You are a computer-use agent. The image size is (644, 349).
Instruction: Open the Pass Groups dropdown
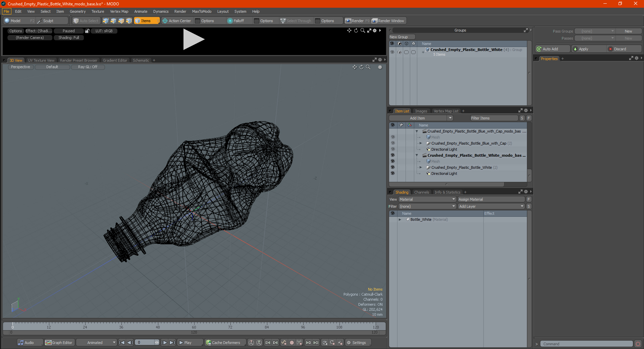(x=595, y=31)
